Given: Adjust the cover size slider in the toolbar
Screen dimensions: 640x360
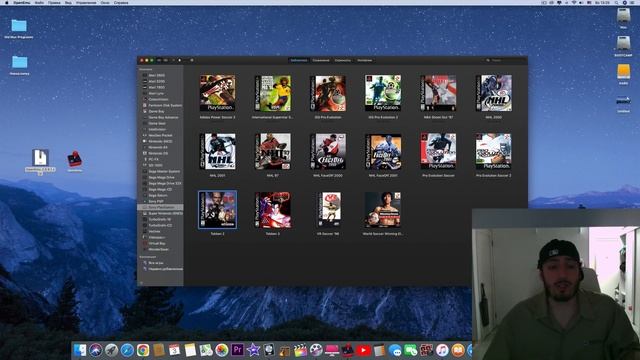Looking at the screenshot, I should click(182, 60).
